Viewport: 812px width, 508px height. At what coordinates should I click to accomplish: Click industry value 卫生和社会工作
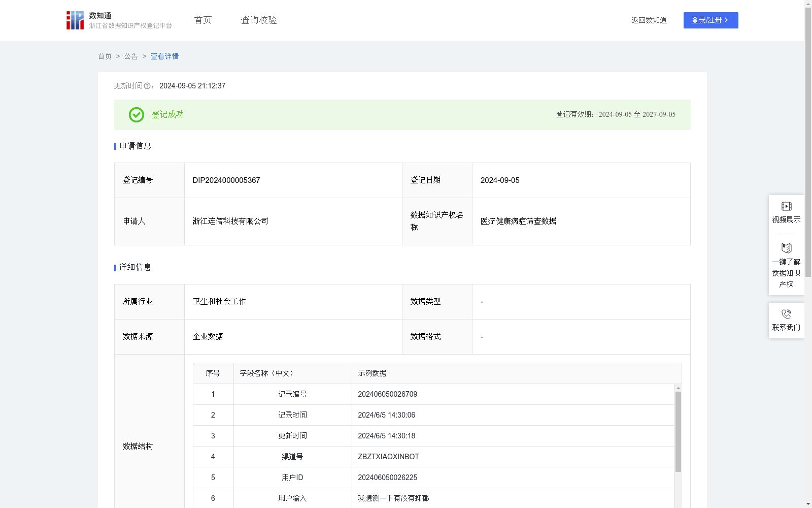pyautogui.click(x=219, y=302)
